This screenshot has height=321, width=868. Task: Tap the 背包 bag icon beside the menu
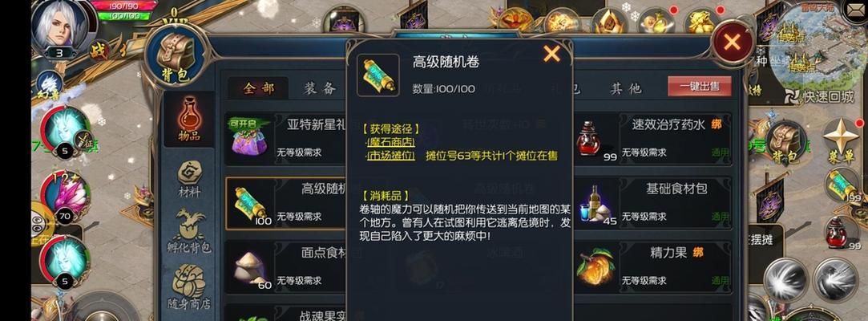click(x=785, y=143)
